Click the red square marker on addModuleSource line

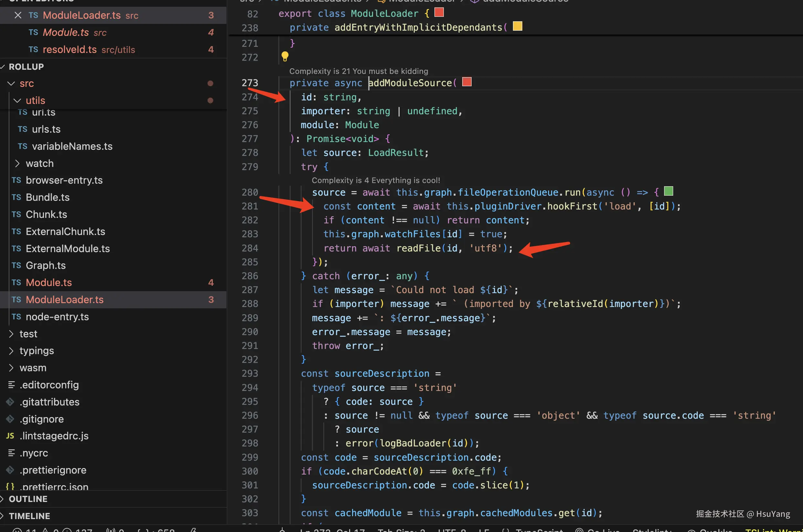(x=467, y=82)
